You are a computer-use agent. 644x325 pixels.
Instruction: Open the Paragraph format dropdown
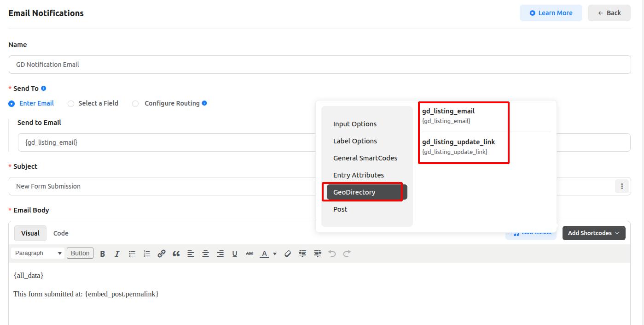[x=38, y=253]
